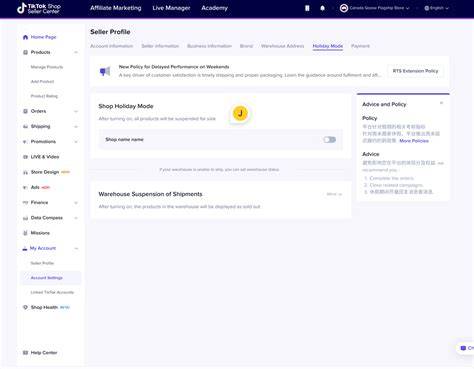Open Seller Profile under My Account

[x=42, y=263]
